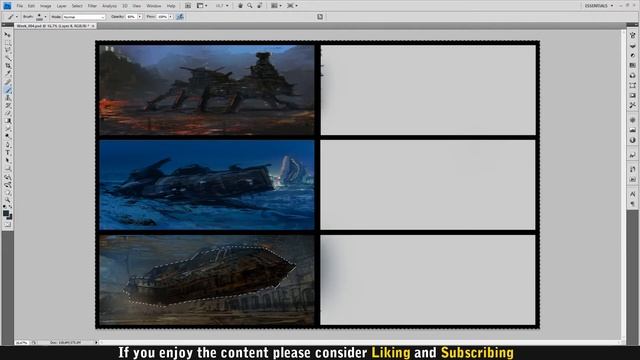The image size is (640, 360).
Task: Click the foreground color swatch
Action: point(6,213)
